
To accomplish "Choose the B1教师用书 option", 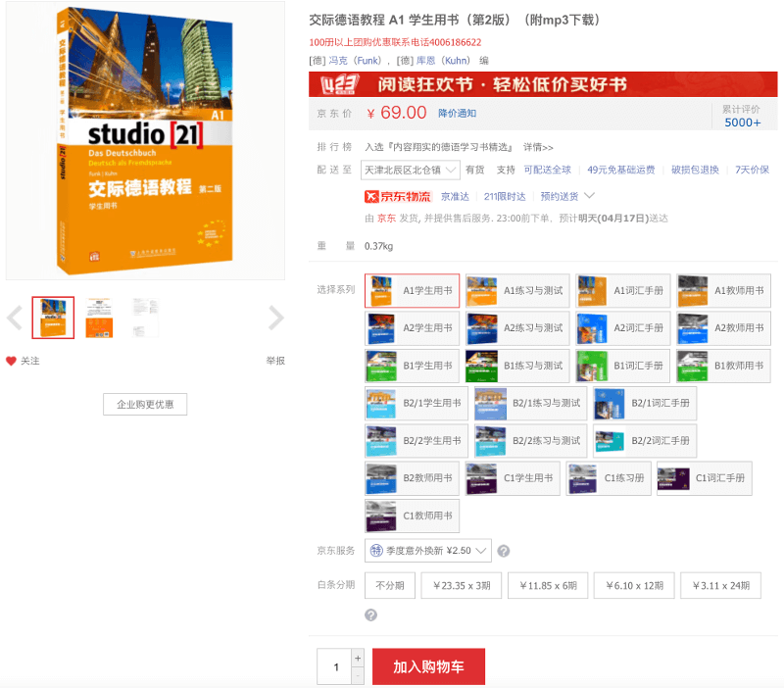I will click(x=723, y=366).
